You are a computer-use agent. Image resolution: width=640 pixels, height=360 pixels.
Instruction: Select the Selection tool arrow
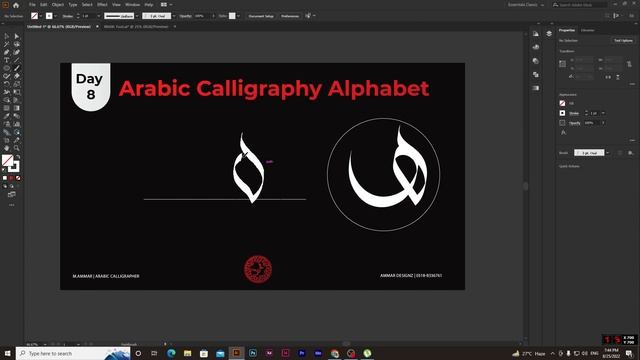click(7, 36)
